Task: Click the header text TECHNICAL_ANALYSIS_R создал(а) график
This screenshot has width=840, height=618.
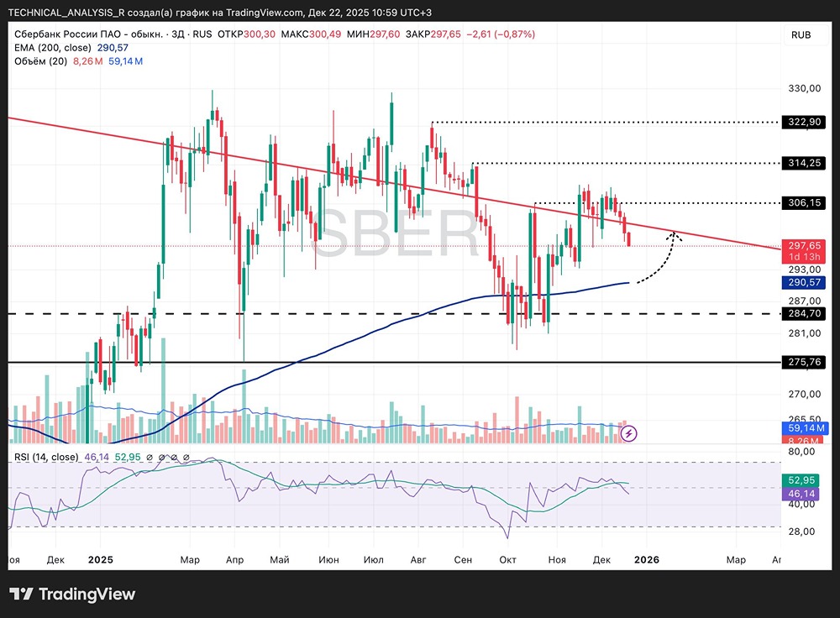Action: pyautogui.click(x=110, y=13)
